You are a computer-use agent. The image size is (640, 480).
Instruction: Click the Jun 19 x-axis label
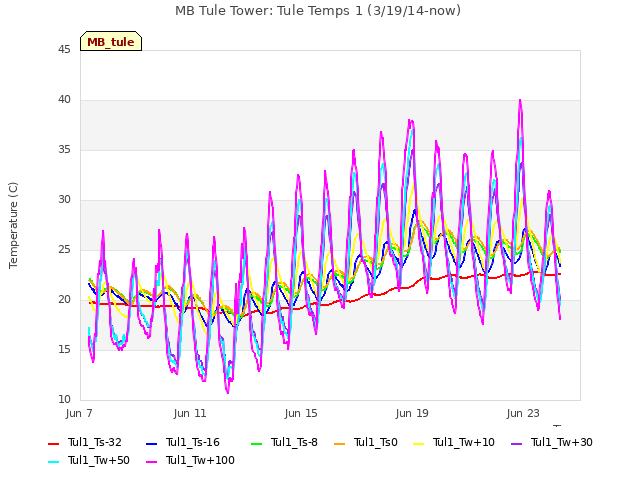pyautogui.click(x=412, y=413)
